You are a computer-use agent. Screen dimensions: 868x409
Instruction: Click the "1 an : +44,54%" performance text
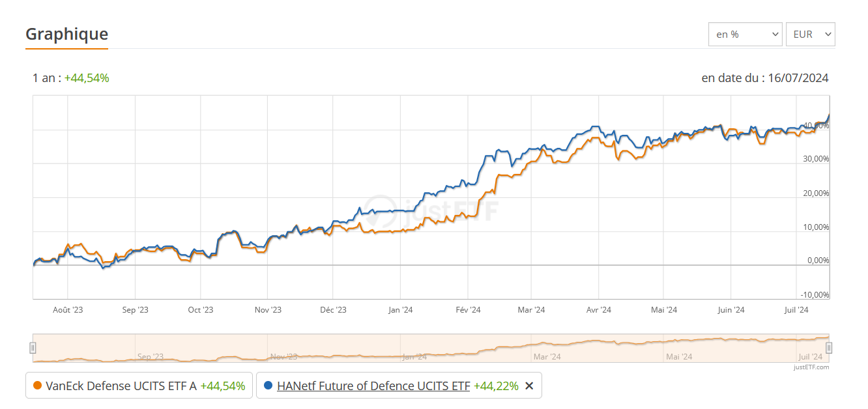pyautogui.click(x=71, y=78)
